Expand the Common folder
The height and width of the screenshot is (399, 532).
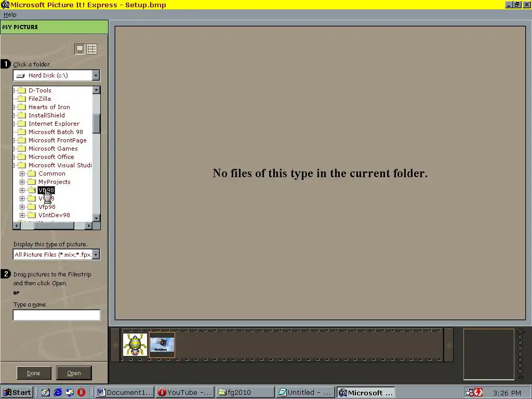click(22, 174)
